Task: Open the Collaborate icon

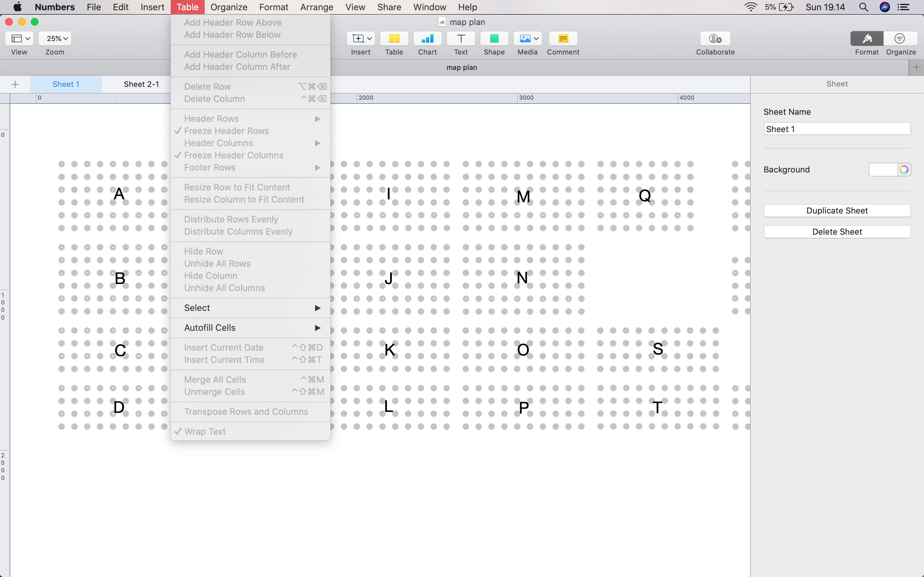Action: (x=715, y=38)
